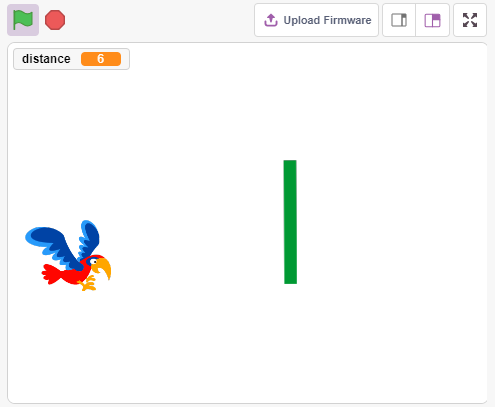Click the parrot sprite on the stage
The width and height of the screenshot is (495, 407).
point(68,255)
